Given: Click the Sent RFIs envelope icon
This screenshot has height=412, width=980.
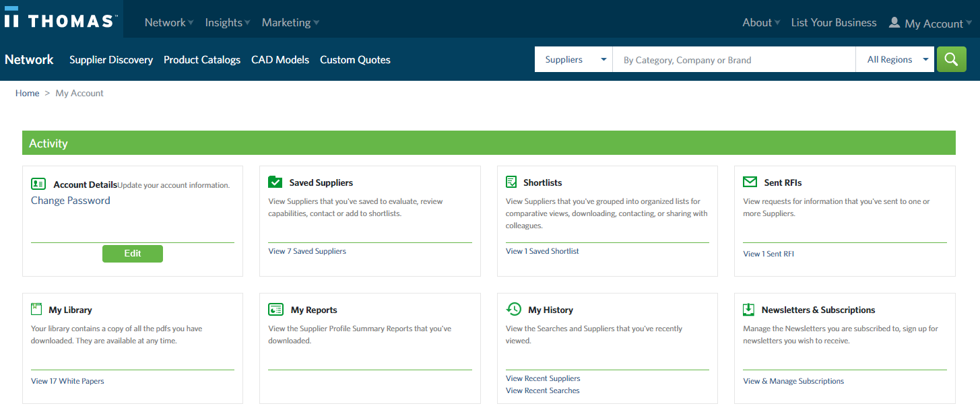Looking at the screenshot, I should 750,182.
